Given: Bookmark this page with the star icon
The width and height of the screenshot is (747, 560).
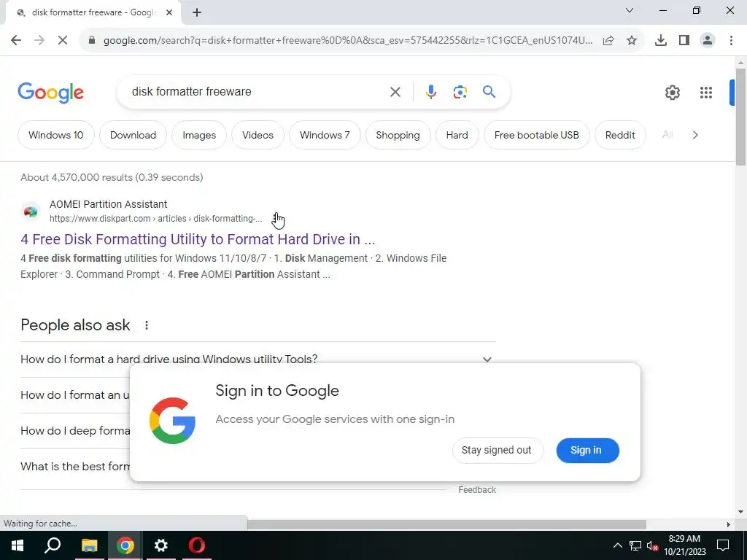Looking at the screenshot, I should point(632,41).
